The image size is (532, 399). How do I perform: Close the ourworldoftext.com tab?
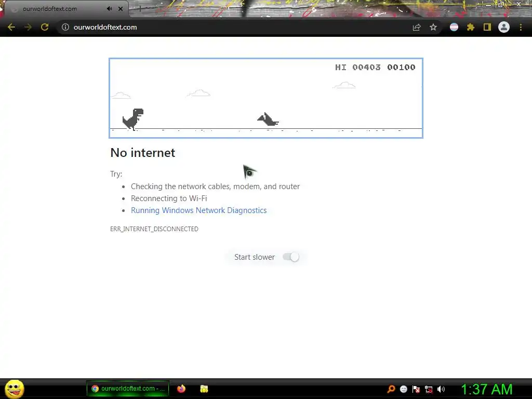(x=121, y=9)
